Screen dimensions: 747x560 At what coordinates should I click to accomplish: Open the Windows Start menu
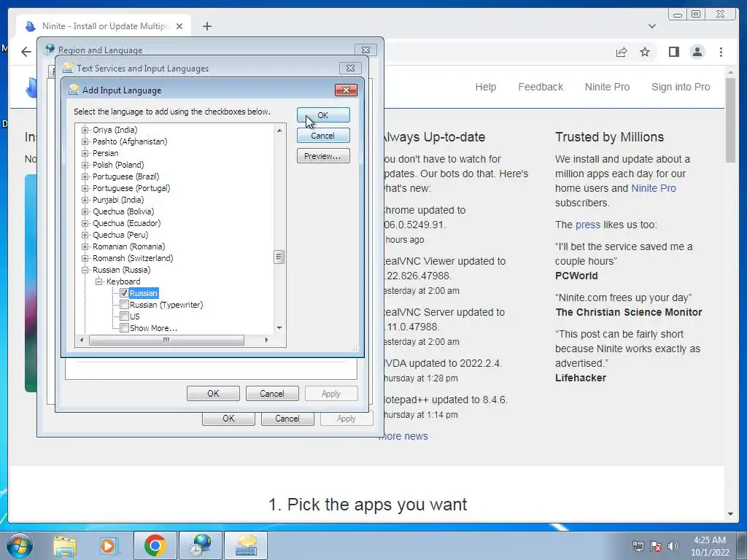tap(20, 545)
